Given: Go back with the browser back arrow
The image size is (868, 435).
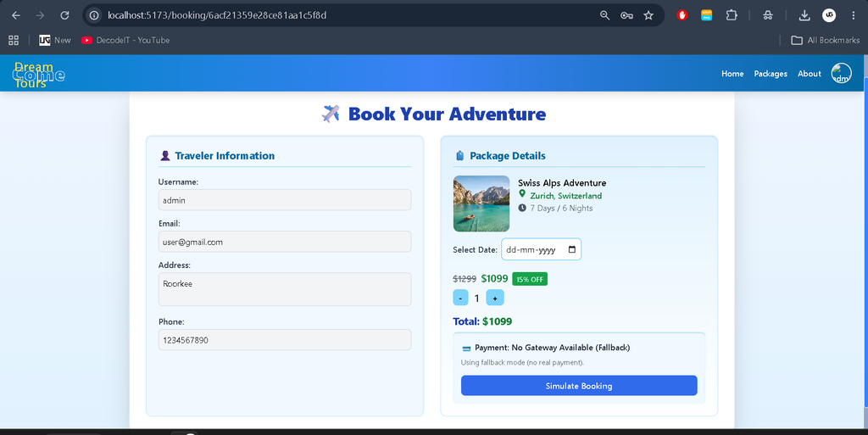Looking at the screenshot, I should click(16, 15).
